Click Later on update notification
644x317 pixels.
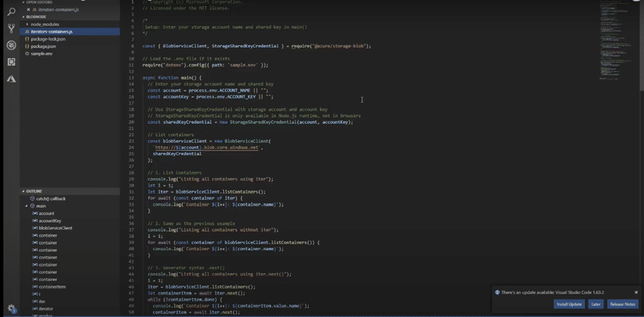coord(596,305)
